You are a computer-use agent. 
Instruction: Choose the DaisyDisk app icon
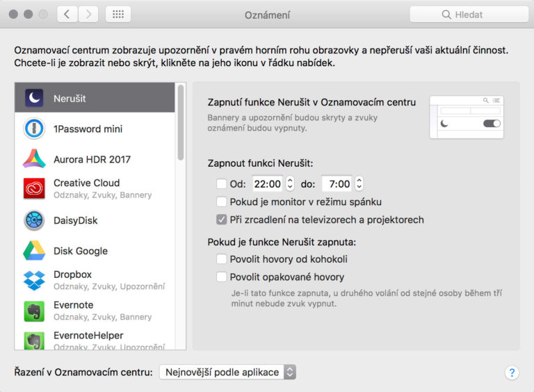34,220
